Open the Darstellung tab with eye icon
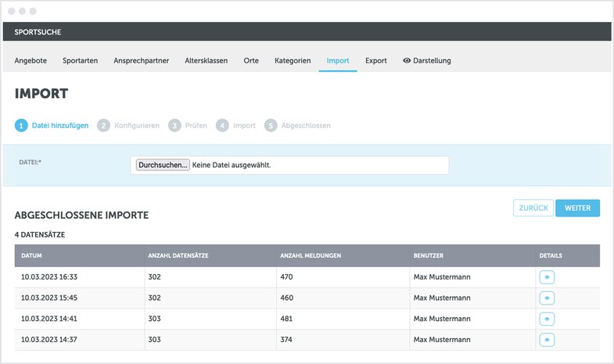 pos(427,61)
